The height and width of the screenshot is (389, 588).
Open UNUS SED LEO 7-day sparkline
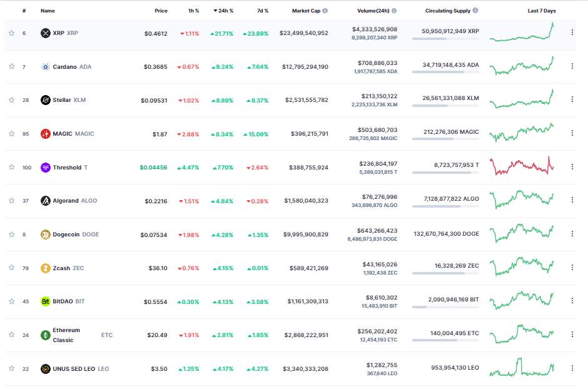(x=522, y=368)
